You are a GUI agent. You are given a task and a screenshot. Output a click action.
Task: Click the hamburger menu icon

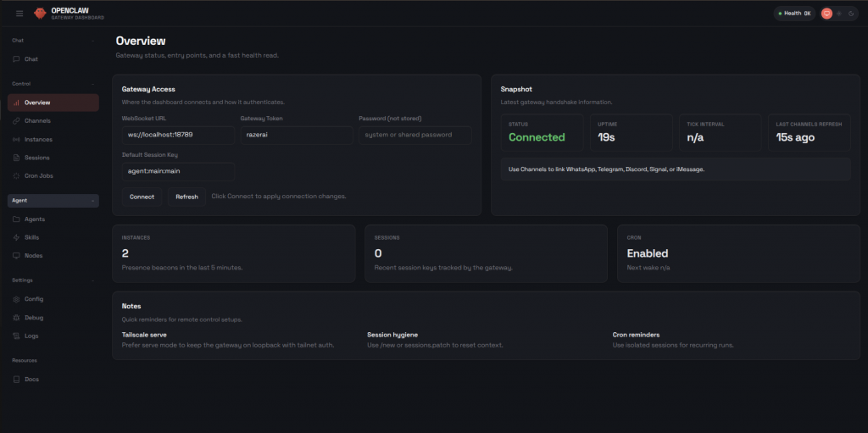(x=19, y=14)
